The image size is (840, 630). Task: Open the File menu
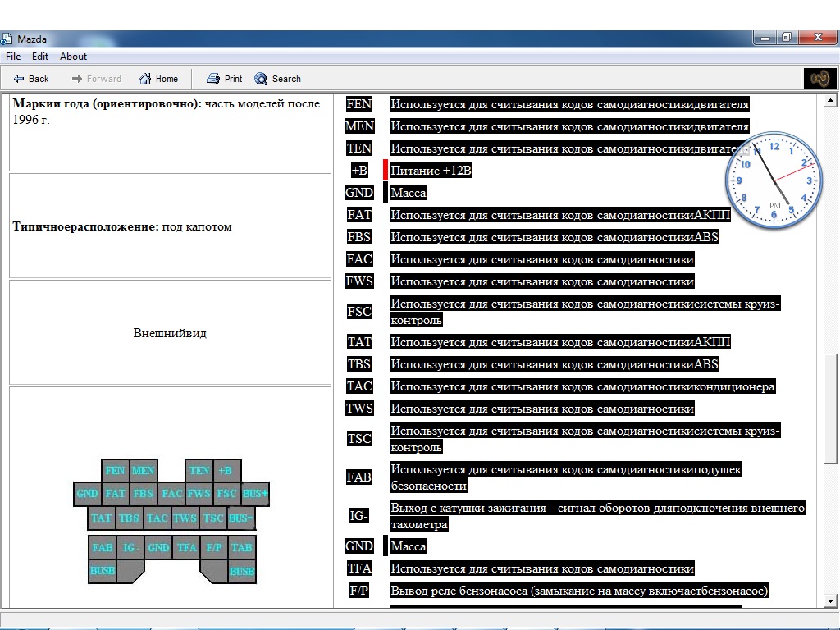click(x=13, y=57)
